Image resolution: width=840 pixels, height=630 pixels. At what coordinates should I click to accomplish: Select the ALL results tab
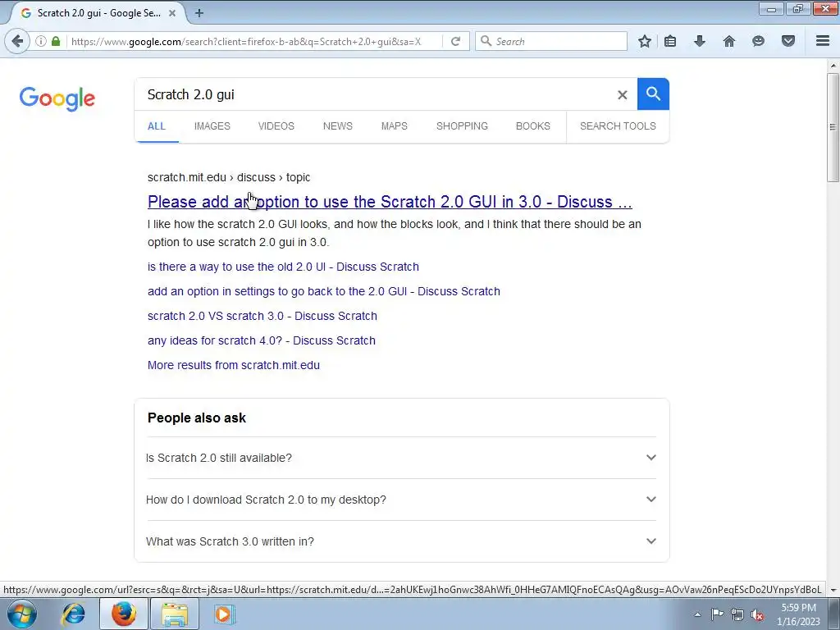pos(157,126)
